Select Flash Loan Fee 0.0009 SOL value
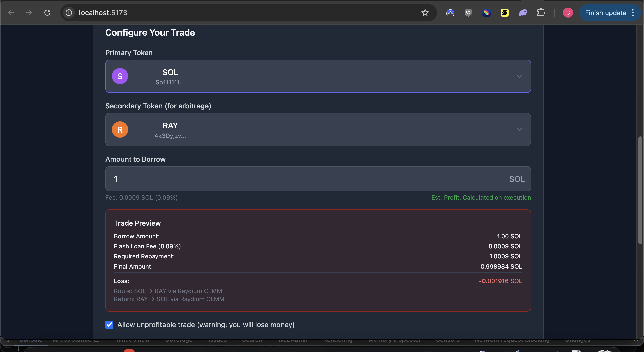Screen dimensions: 644x352 click(505, 246)
